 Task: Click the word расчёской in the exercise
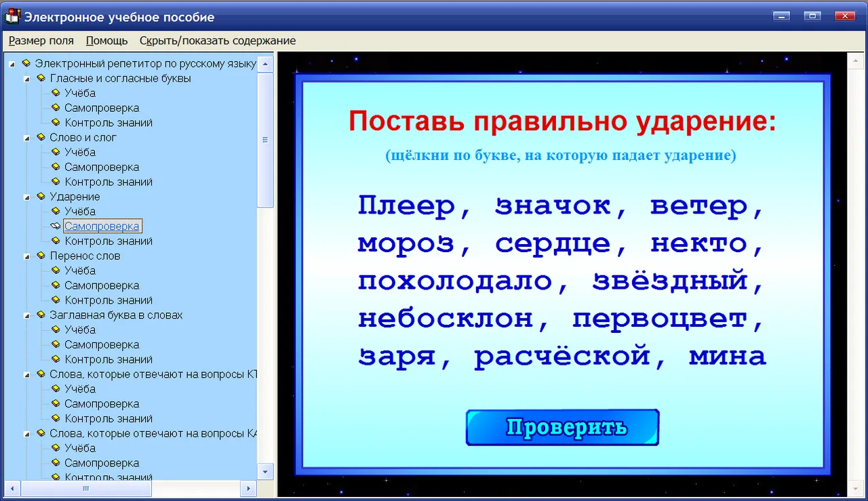(562, 356)
